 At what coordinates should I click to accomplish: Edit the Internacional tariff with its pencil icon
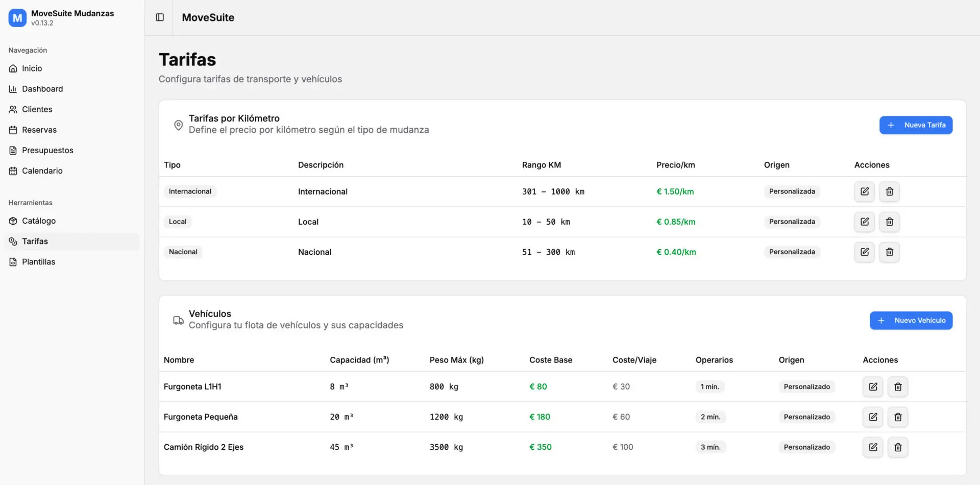pyautogui.click(x=864, y=191)
